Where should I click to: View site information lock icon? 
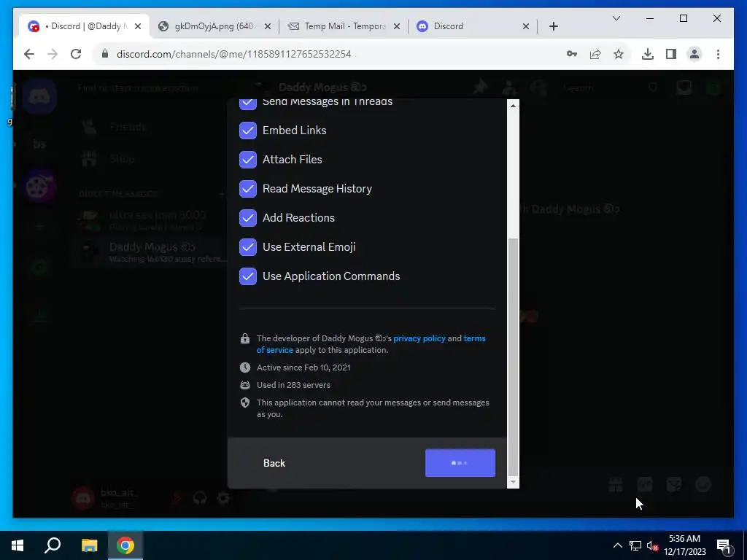click(x=105, y=54)
